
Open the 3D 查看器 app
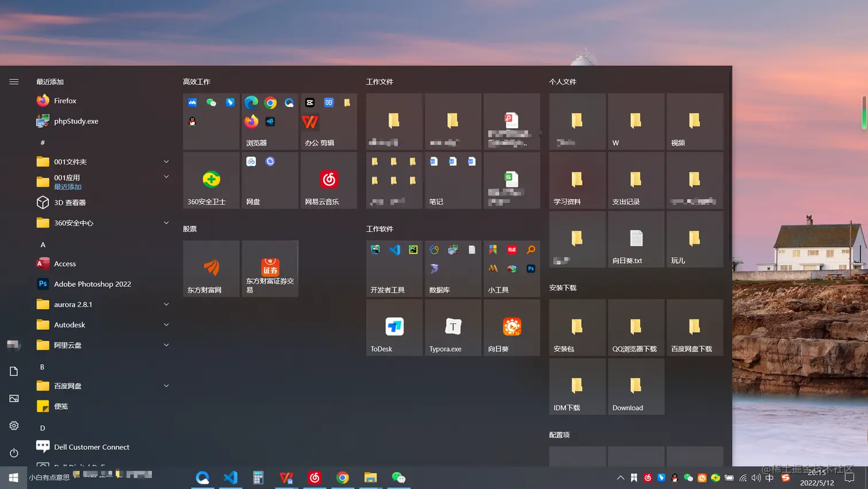click(x=103, y=202)
